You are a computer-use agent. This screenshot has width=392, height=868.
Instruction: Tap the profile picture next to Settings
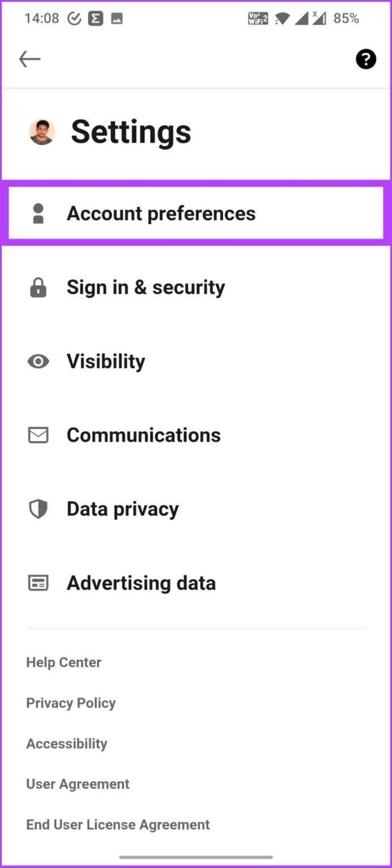[x=40, y=132]
